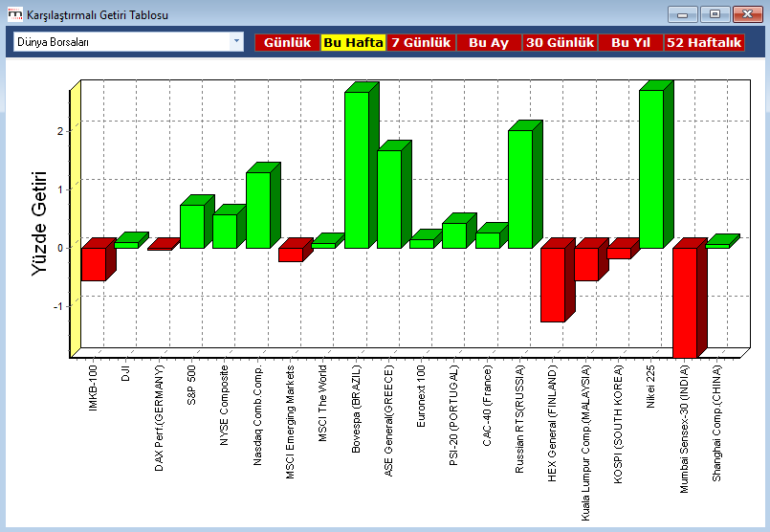Viewport: 770px width, 532px height.
Task: Click the tall green Bovespa (BRAZIL) bar
Action: coord(357,170)
